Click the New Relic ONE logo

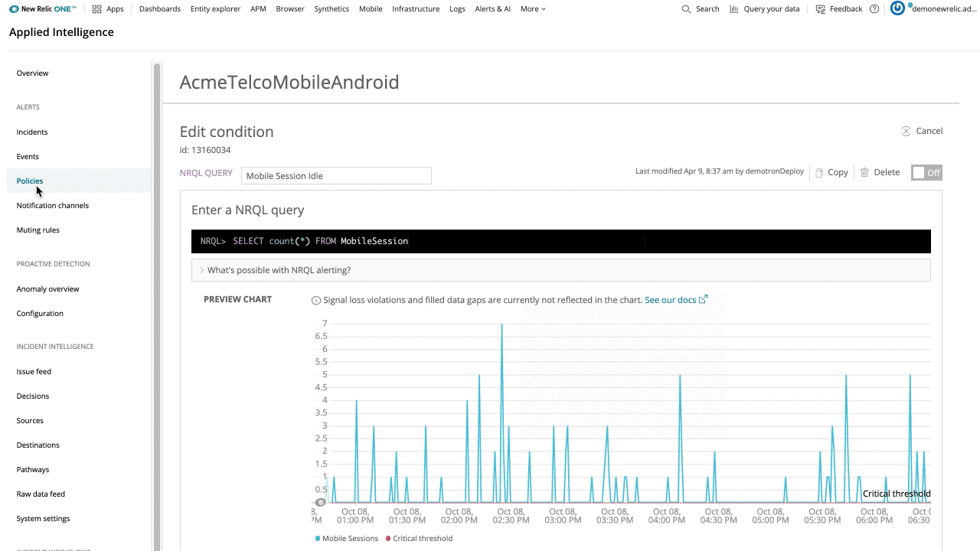(43, 9)
